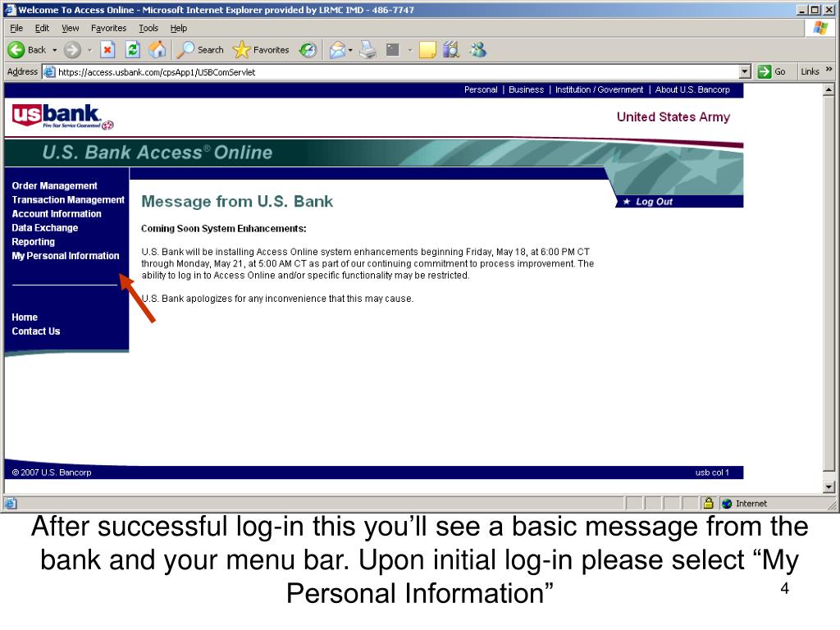840x630 pixels.
Task: Click the Links toolbar label
Action: pos(810,71)
